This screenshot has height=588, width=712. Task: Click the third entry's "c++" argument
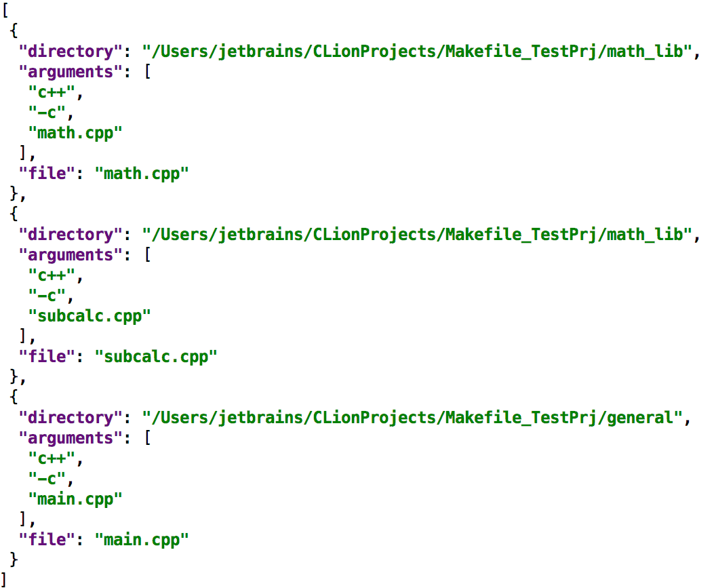52,458
